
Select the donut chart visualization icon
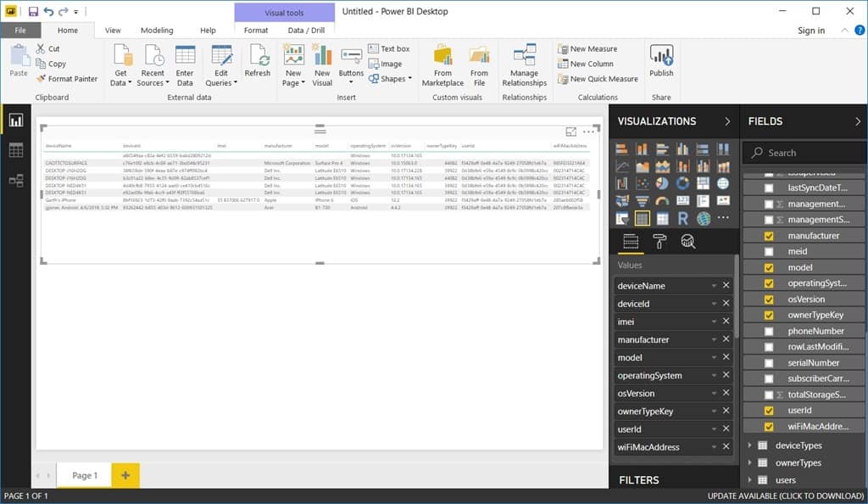(682, 183)
